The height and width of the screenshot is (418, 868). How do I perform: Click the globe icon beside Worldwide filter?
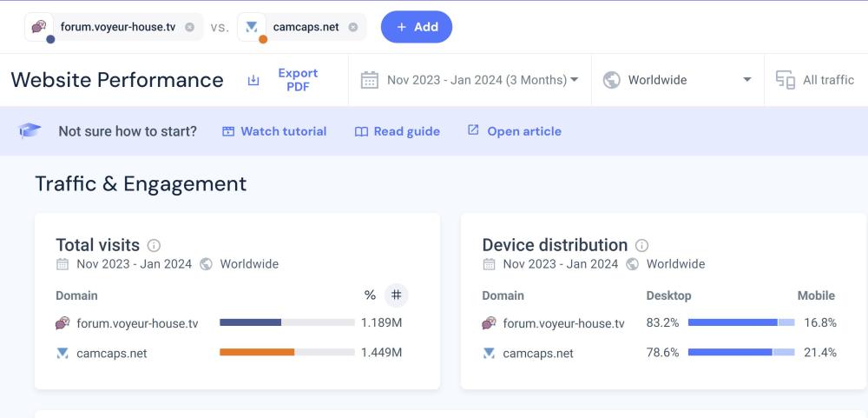point(612,80)
